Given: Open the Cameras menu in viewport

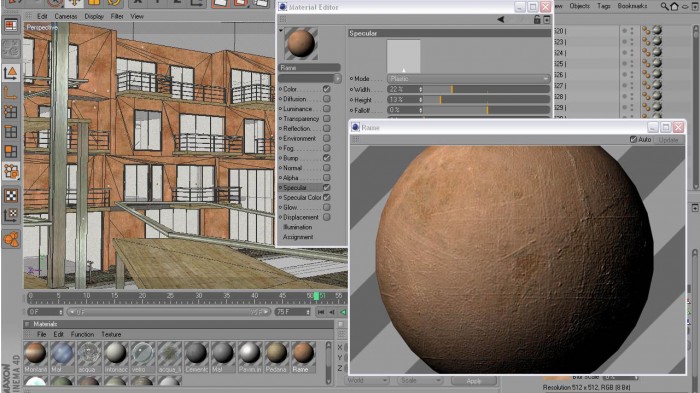Looking at the screenshot, I should 66,16.
